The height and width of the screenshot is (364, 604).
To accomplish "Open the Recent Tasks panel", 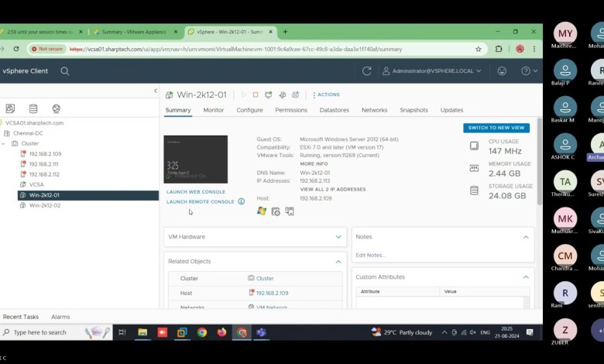I will (21, 317).
